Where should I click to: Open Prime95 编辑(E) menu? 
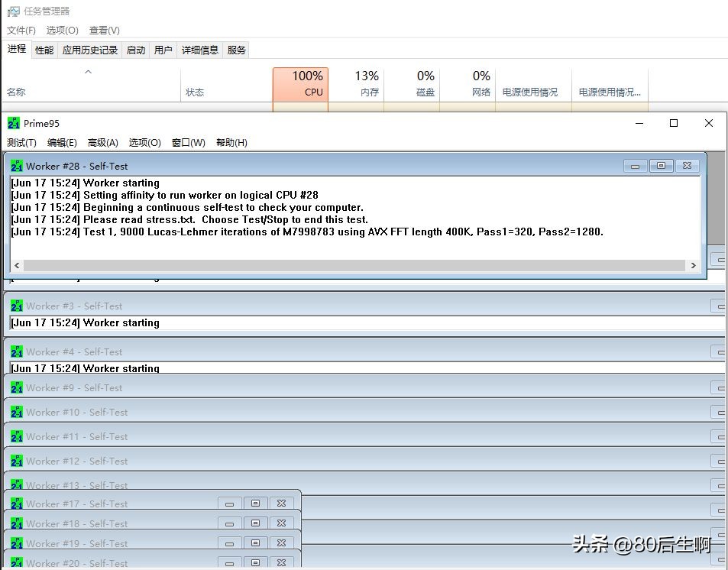[x=62, y=143]
